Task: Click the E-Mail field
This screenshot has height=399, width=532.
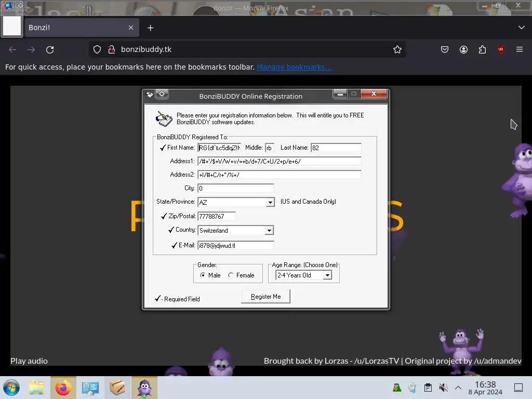Action: (x=236, y=245)
